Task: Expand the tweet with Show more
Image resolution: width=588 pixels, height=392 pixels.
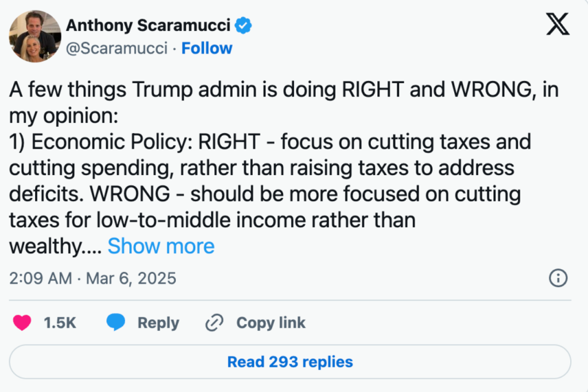Action: (161, 246)
